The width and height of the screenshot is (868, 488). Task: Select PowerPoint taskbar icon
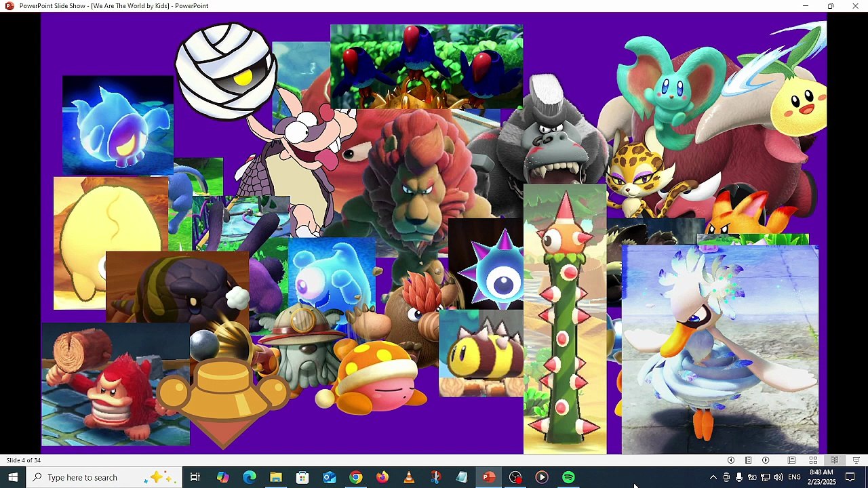pyautogui.click(x=489, y=477)
